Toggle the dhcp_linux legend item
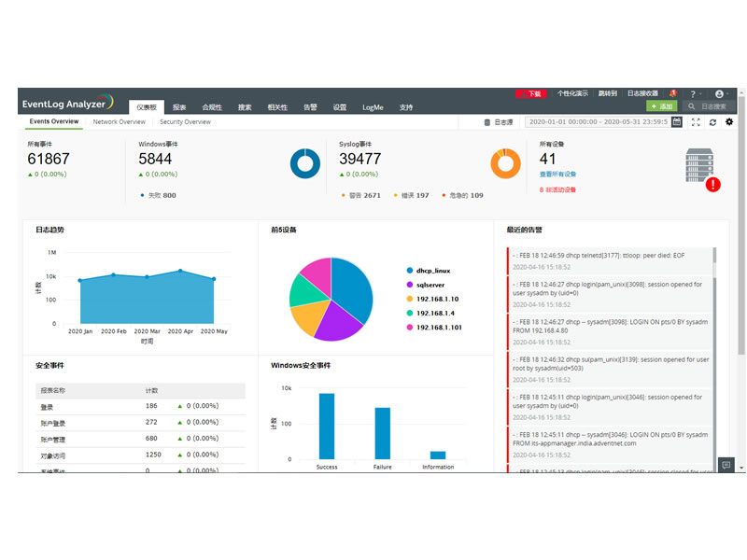 [x=432, y=270]
